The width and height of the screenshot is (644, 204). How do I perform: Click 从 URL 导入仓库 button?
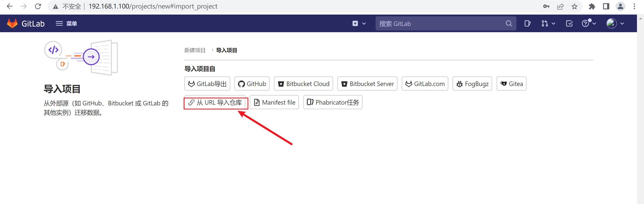pyautogui.click(x=215, y=102)
